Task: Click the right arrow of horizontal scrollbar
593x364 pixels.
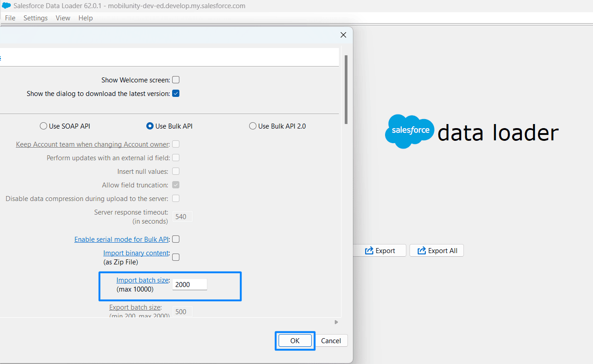Action: pos(336,322)
